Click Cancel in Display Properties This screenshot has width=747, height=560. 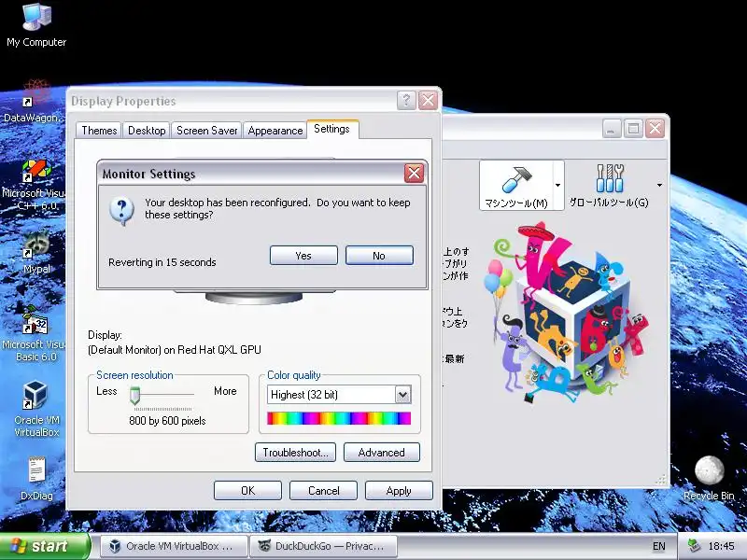click(x=323, y=491)
